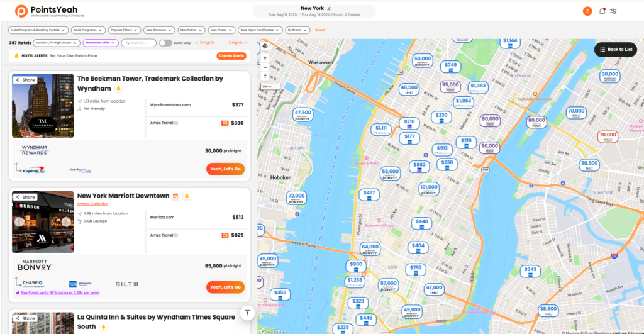Viewport: 644px width, 334px height.
Task: Open Buy Points 40% bonus link
Action: click(x=60, y=293)
